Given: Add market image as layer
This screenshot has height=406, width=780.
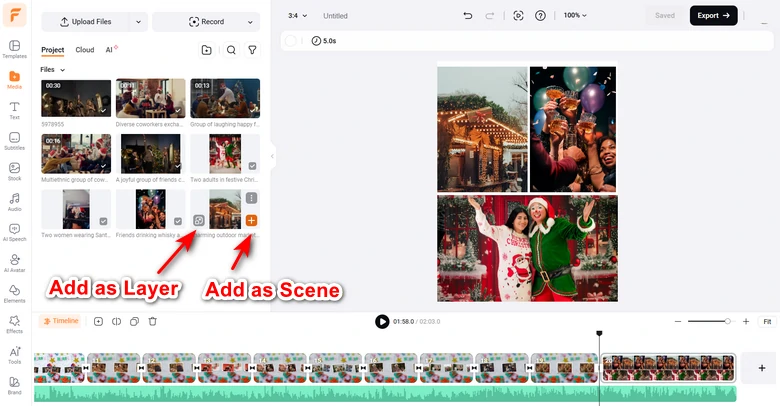Looking at the screenshot, I should [x=198, y=220].
